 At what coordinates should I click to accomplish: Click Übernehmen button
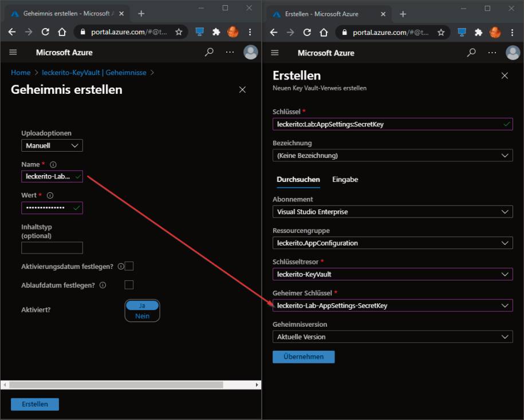tap(304, 357)
